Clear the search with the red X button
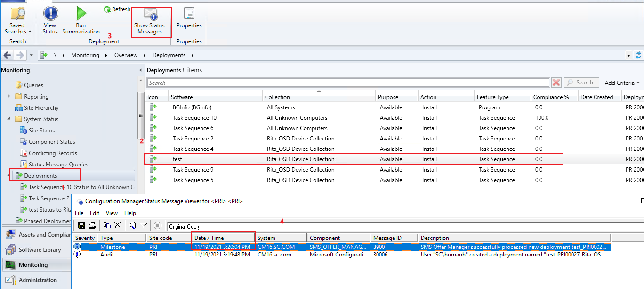Viewport: 644px width, 289px height. tap(556, 83)
